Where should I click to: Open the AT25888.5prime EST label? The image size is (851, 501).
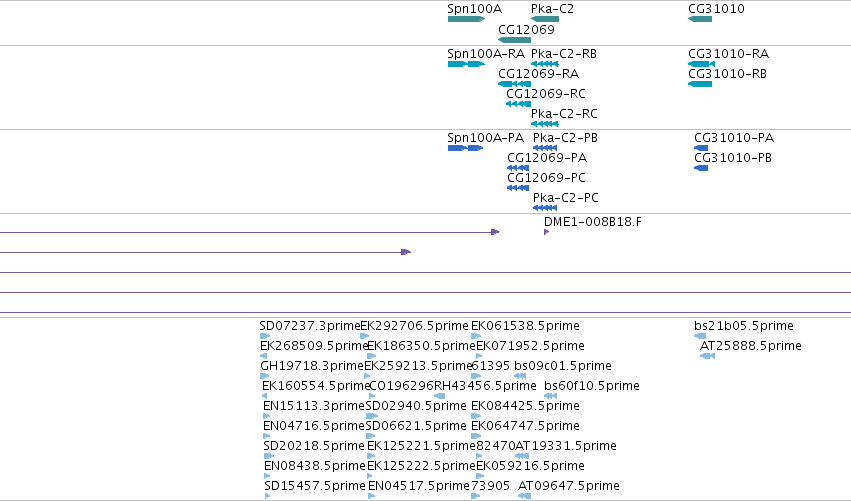[751, 346]
